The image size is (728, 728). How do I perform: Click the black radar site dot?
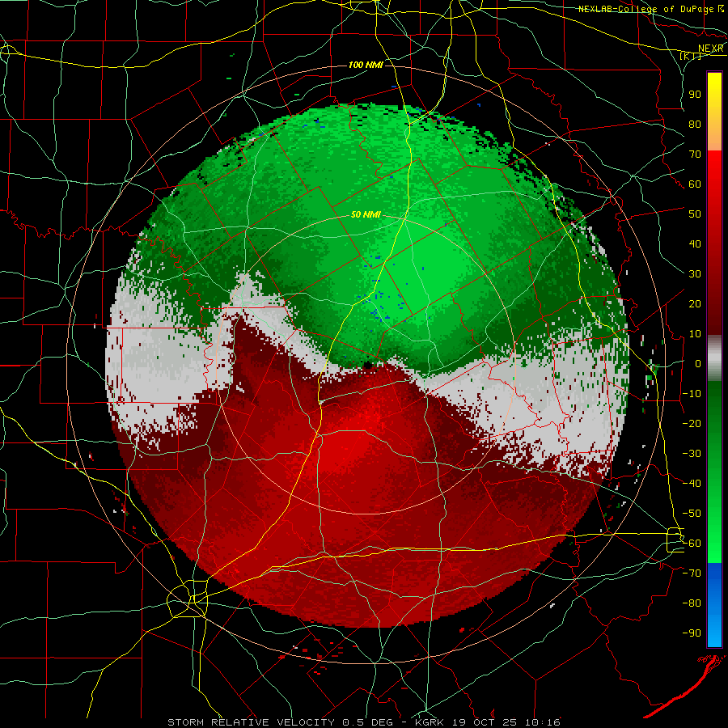pos(368,366)
